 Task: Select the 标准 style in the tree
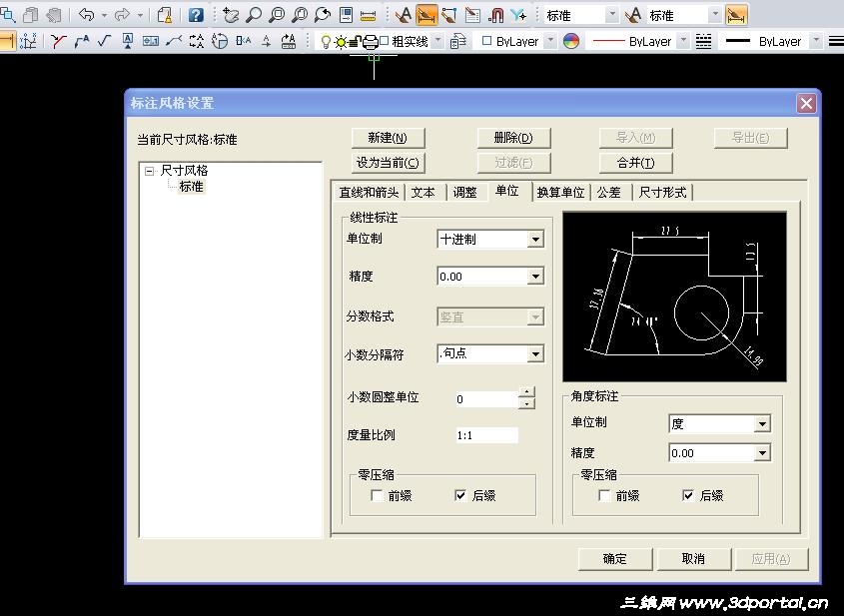click(x=191, y=186)
